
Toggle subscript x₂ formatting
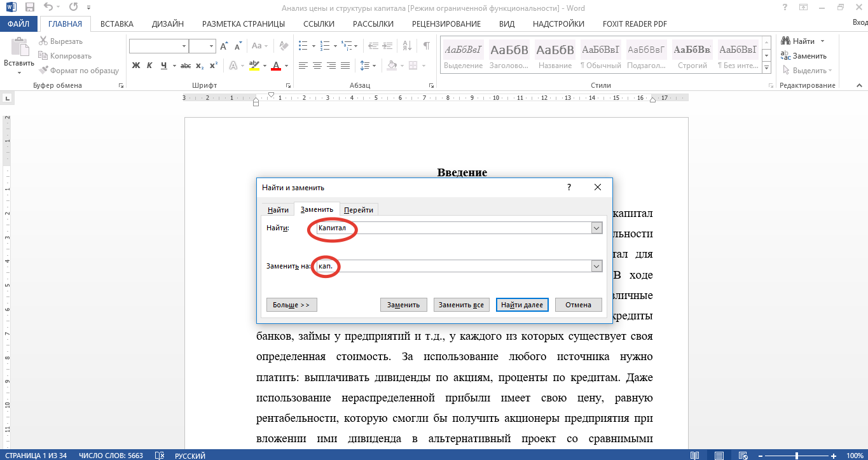tap(200, 66)
